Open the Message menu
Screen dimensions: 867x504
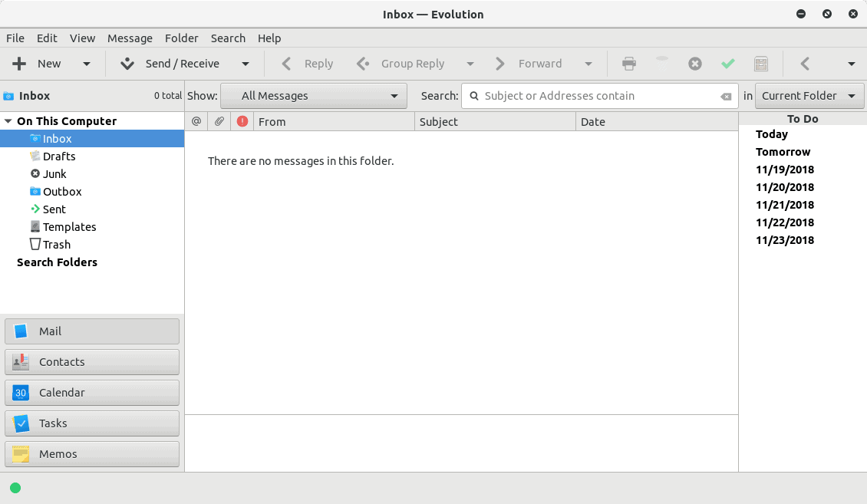(x=130, y=38)
